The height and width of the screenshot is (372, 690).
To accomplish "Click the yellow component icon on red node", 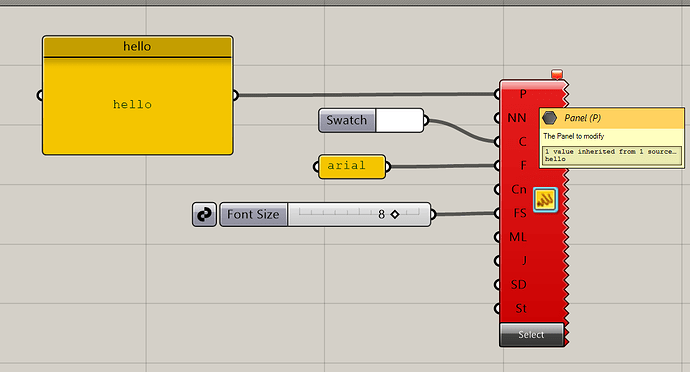I will (x=545, y=200).
